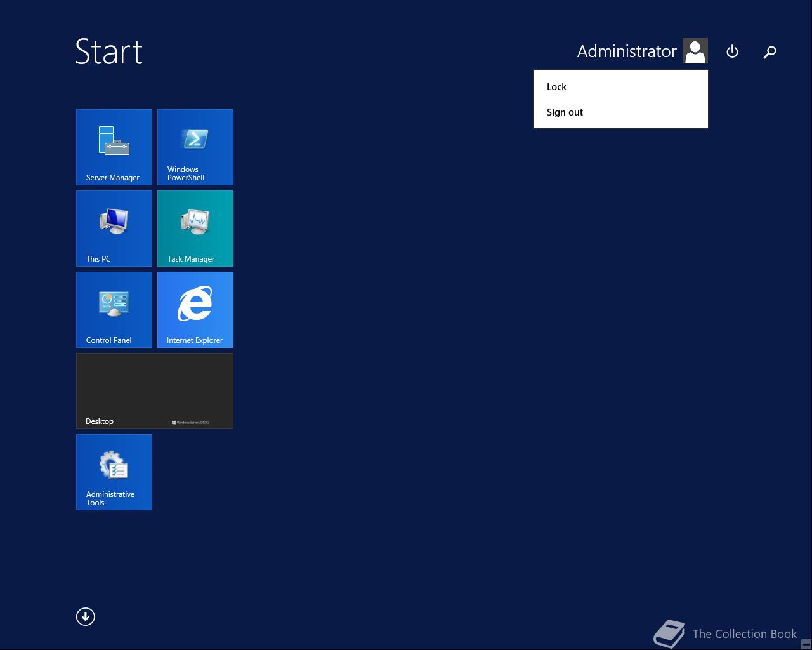Open the Administrative Tools tile
This screenshot has height=650, width=812.
click(x=114, y=472)
